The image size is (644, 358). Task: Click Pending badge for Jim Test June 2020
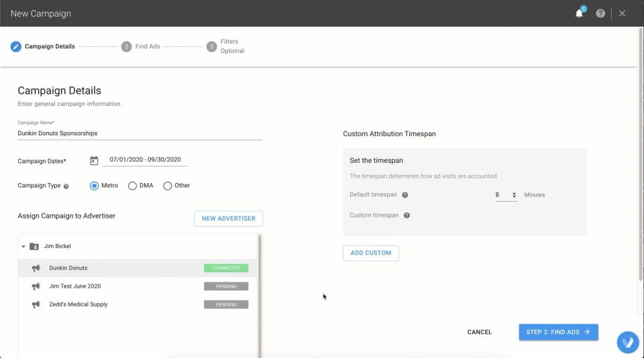226,286
